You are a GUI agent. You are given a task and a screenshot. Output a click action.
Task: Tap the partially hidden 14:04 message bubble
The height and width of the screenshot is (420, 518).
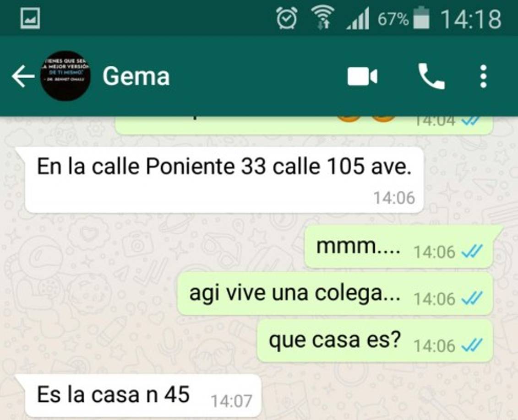point(304,125)
